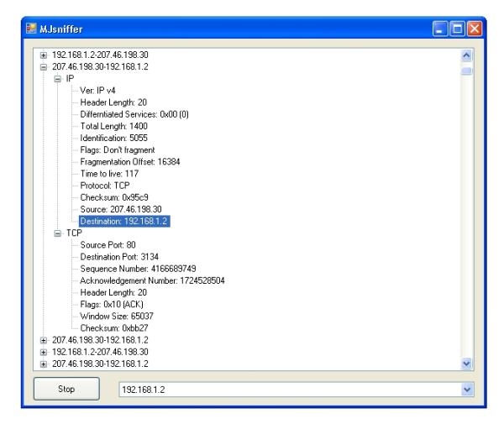This screenshot has width=504, height=424.
Task: Collapse the expanded 207.46.198.30-192.168.1.2 packet node
Action: pyautogui.click(x=44, y=67)
